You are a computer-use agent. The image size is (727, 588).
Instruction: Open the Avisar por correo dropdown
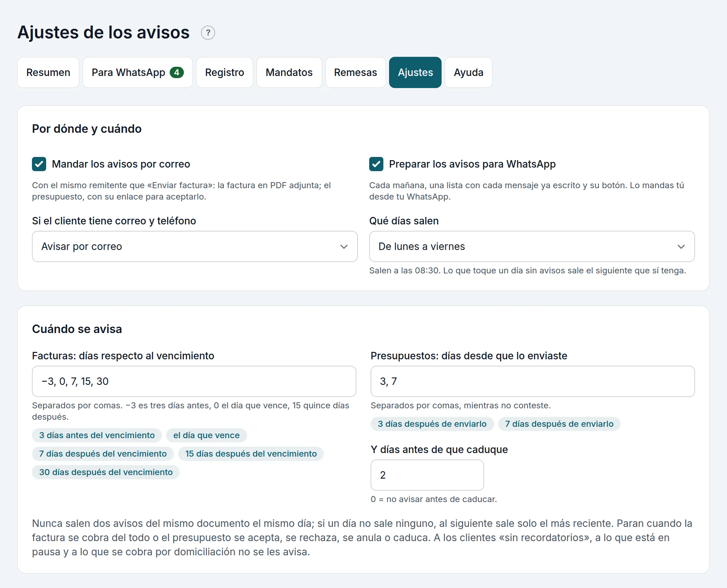[195, 246]
